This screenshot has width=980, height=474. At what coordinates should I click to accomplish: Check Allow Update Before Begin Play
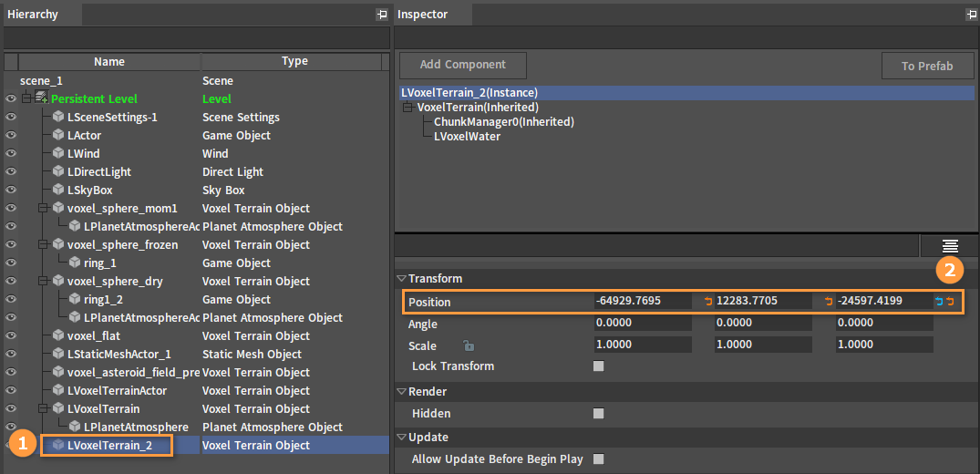tap(599, 459)
